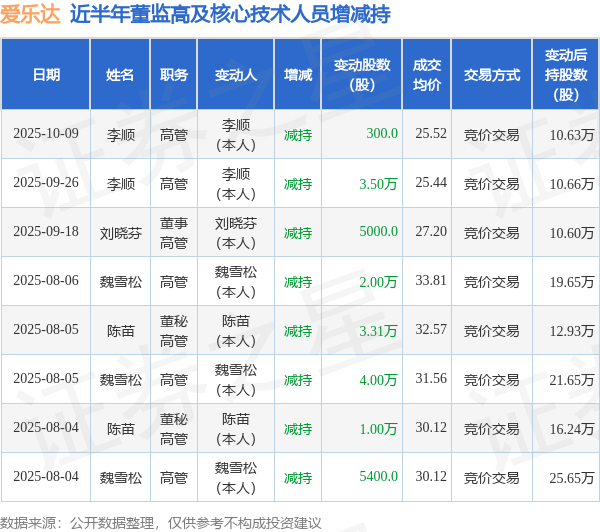Click the 变动人 column header
This screenshot has width=600, height=532.
click(x=236, y=75)
